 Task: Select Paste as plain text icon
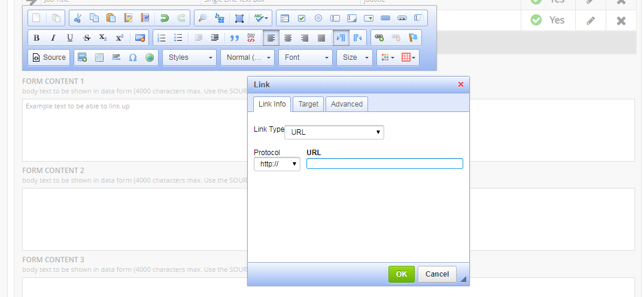point(127,18)
